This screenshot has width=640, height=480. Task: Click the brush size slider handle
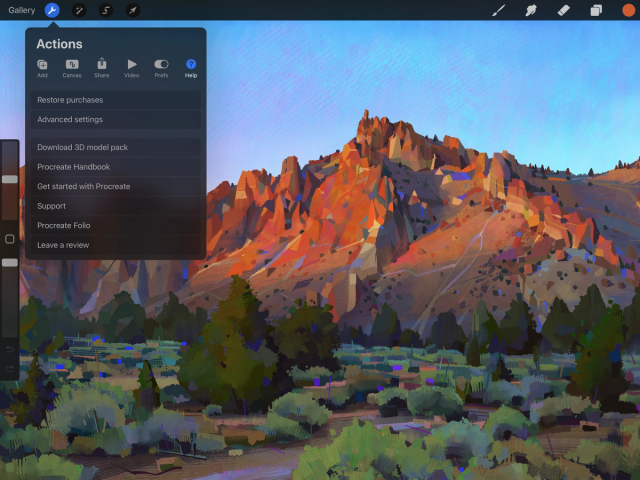(x=10, y=179)
